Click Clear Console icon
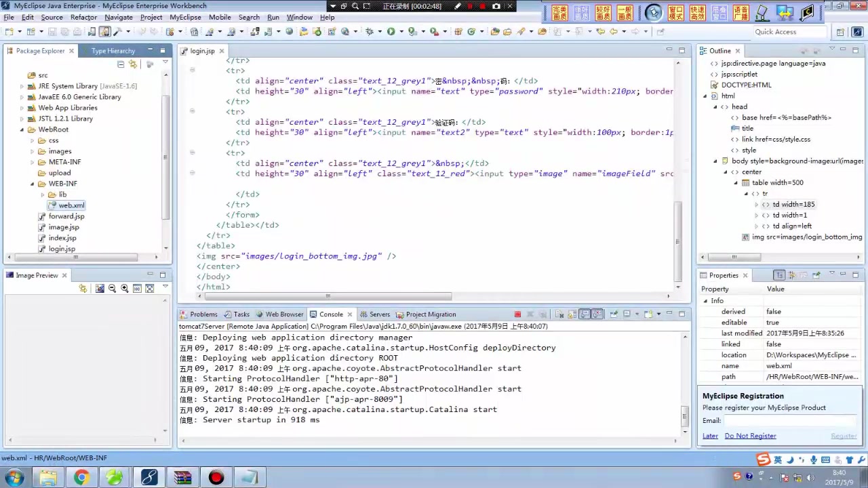Viewport: 868px width, 488px height. pyautogui.click(x=559, y=314)
